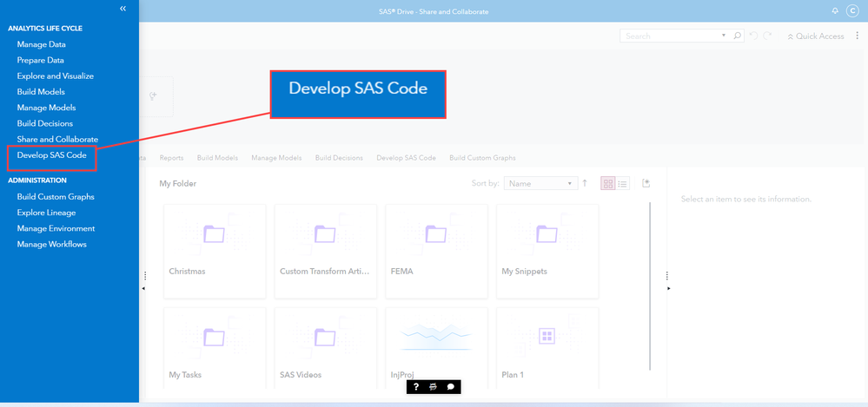Screen dimensions: 868x407
Task: Collapse the applications side menu
Action: click(123, 9)
